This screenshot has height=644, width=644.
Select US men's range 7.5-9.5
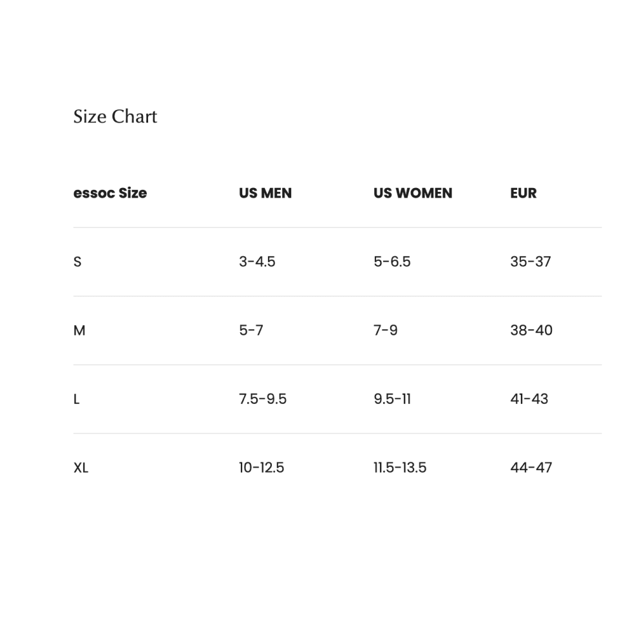[x=263, y=399]
